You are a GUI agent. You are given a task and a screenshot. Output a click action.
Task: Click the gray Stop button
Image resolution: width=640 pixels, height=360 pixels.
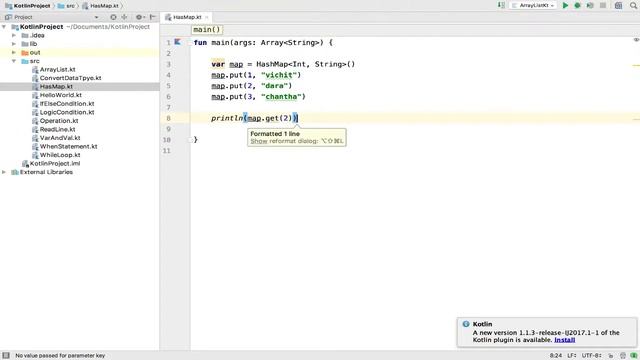coord(603,6)
